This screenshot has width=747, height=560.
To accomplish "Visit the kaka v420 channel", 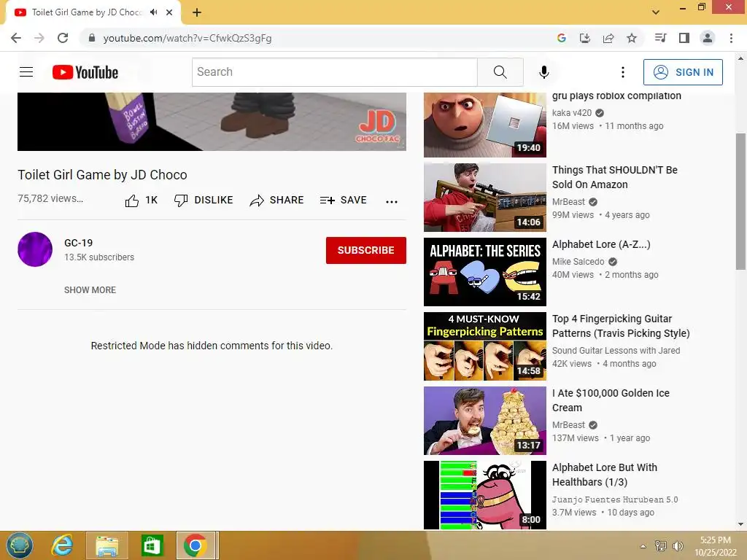I will point(572,113).
